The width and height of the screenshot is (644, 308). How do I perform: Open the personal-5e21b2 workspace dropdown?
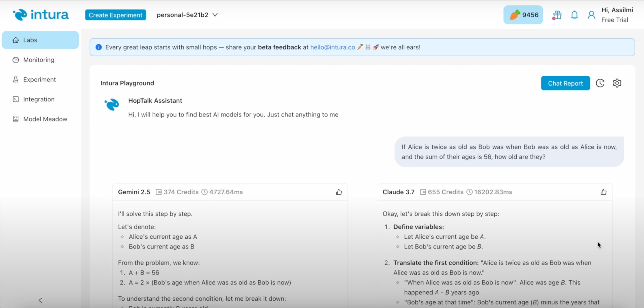[187, 15]
